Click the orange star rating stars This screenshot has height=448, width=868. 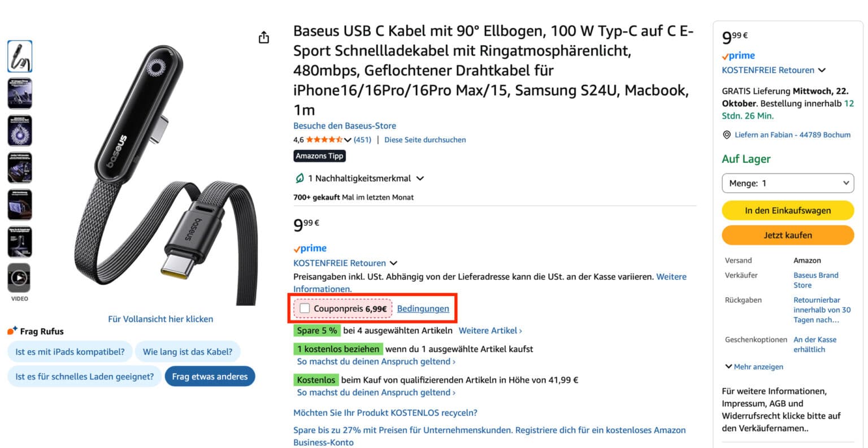(324, 140)
